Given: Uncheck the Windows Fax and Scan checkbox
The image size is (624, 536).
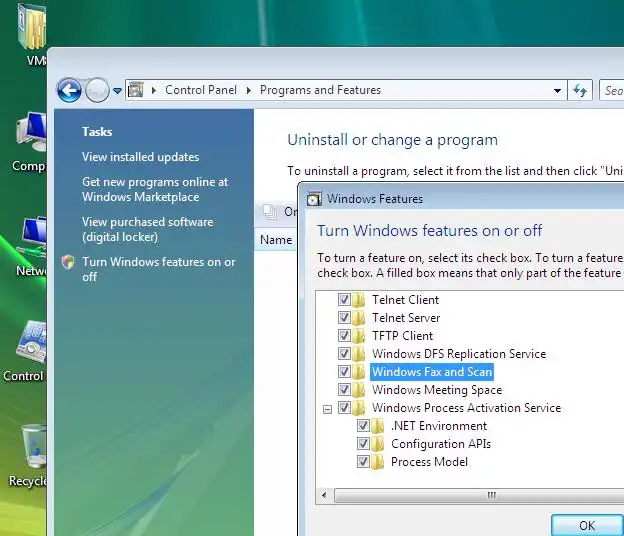Looking at the screenshot, I should (344, 372).
